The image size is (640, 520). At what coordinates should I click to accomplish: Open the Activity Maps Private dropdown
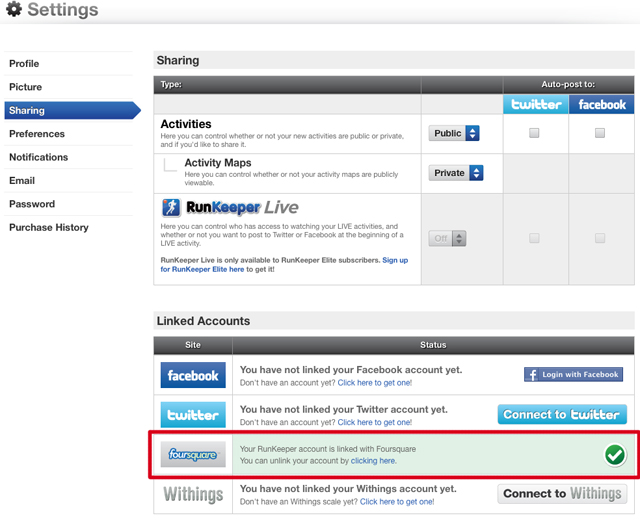point(457,173)
